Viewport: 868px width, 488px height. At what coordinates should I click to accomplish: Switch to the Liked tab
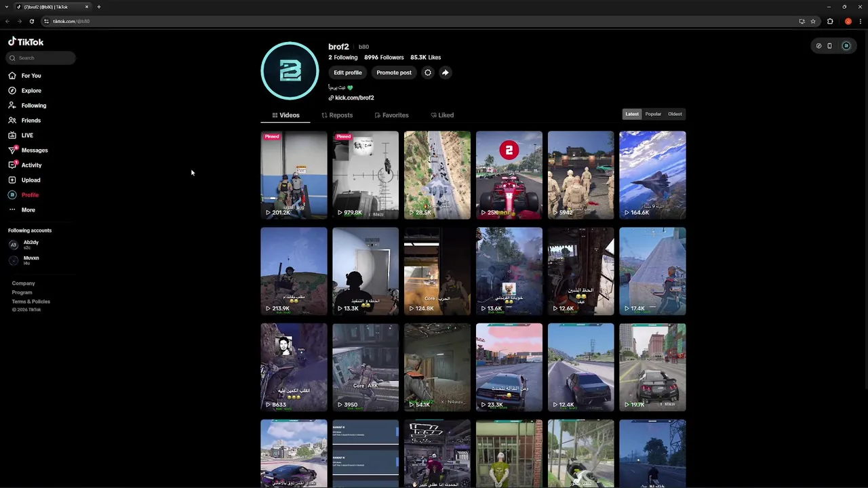point(442,115)
